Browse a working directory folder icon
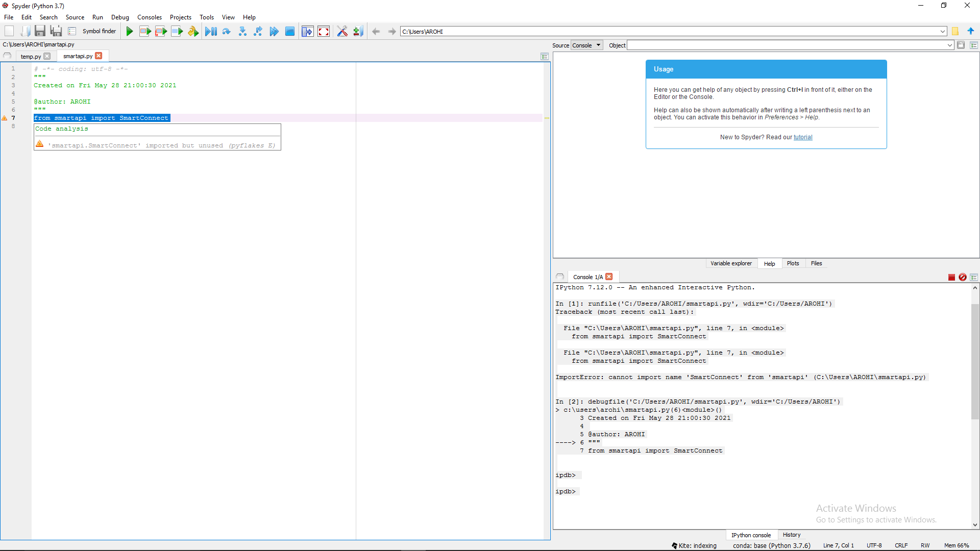 click(955, 31)
